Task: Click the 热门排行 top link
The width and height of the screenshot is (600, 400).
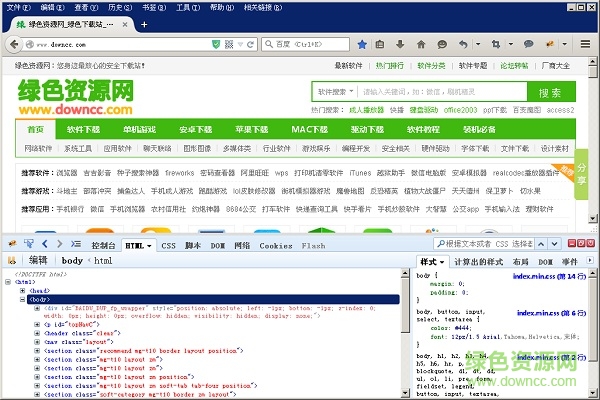Action: click(x=390, y=65)
